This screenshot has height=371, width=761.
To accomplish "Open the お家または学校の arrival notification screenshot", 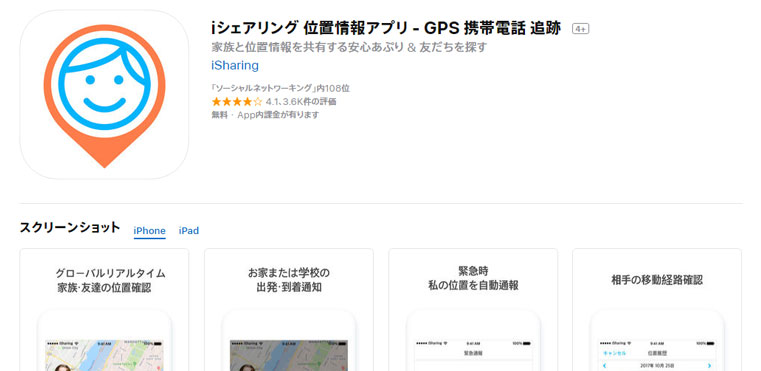I will (x=289, y=310).
